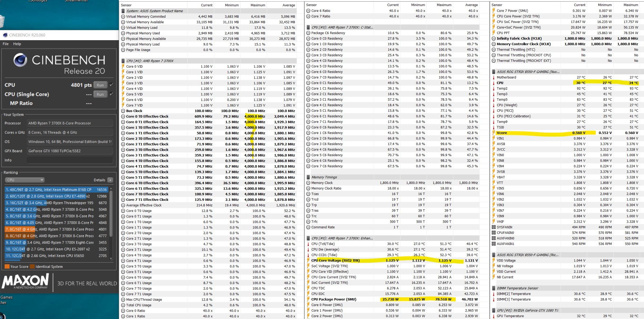
Task: Click the lightning icon beside Core 7 VID
Action: (123, 105)
